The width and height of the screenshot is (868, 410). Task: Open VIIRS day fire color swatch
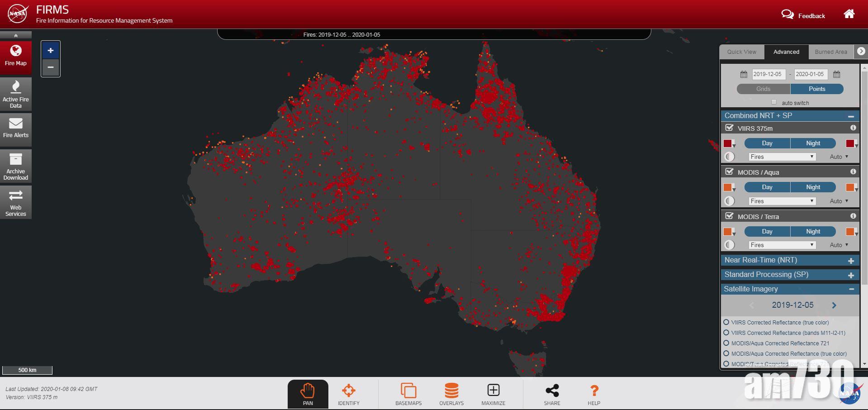pos(728,144)
